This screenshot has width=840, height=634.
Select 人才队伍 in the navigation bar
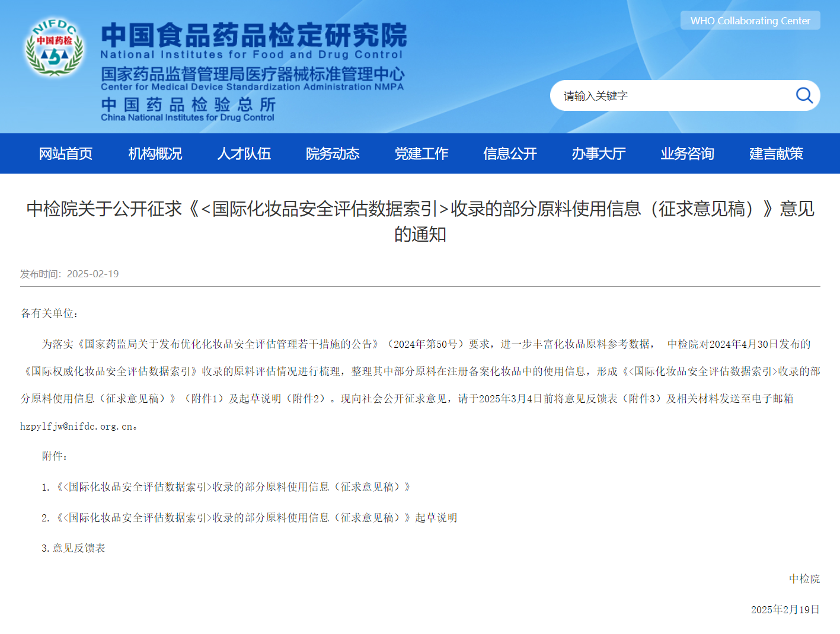coord(244,153)
